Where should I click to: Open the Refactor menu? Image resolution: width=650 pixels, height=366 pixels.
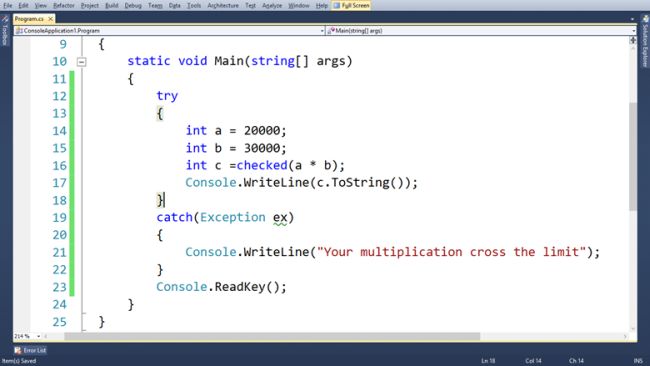[x=63, y=5]
